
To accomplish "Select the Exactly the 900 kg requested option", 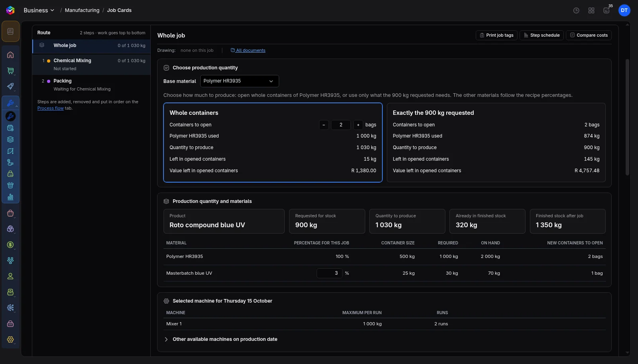I will point(496,142).
